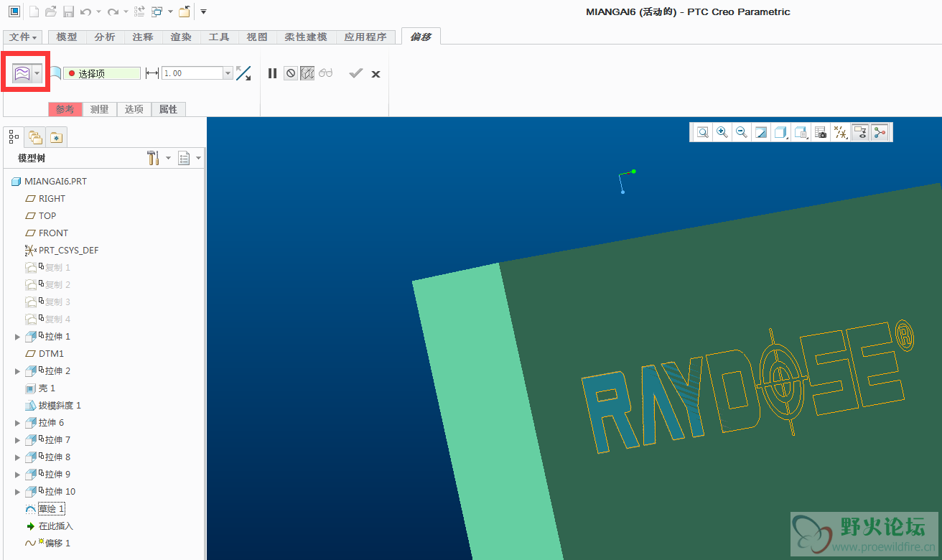Screen dimensions: 942x560
Task: Toggle the attached geometry preview mode button
Action: click(307, 73)
